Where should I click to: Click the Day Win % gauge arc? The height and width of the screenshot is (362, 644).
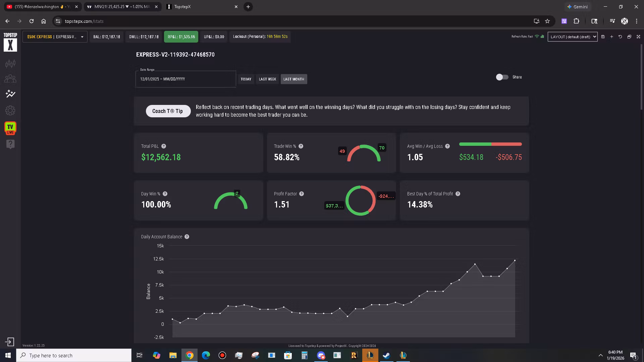(231, 200)
